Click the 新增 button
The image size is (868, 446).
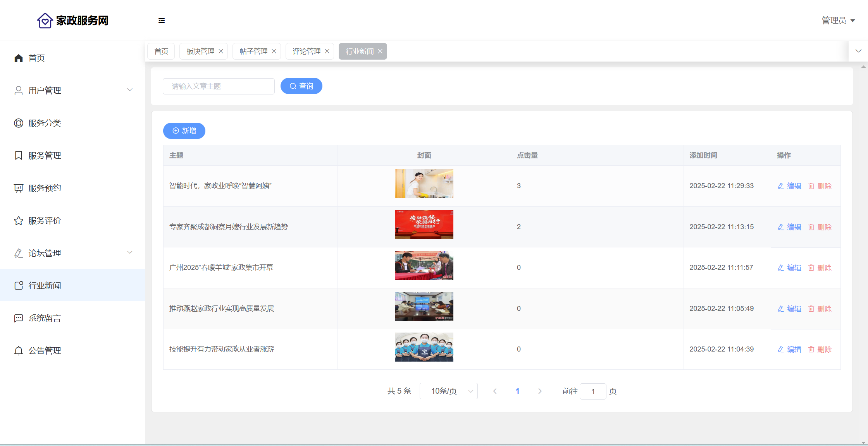184,131
